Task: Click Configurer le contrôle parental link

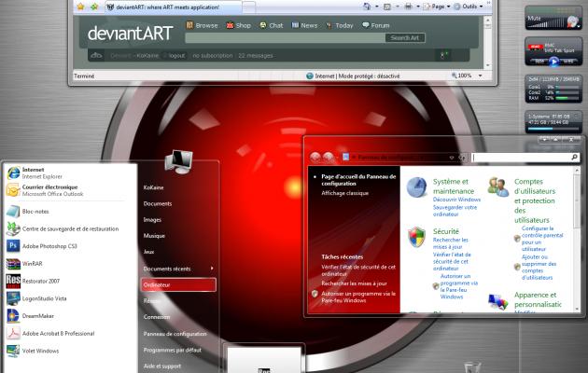Action: coord(542,239)
